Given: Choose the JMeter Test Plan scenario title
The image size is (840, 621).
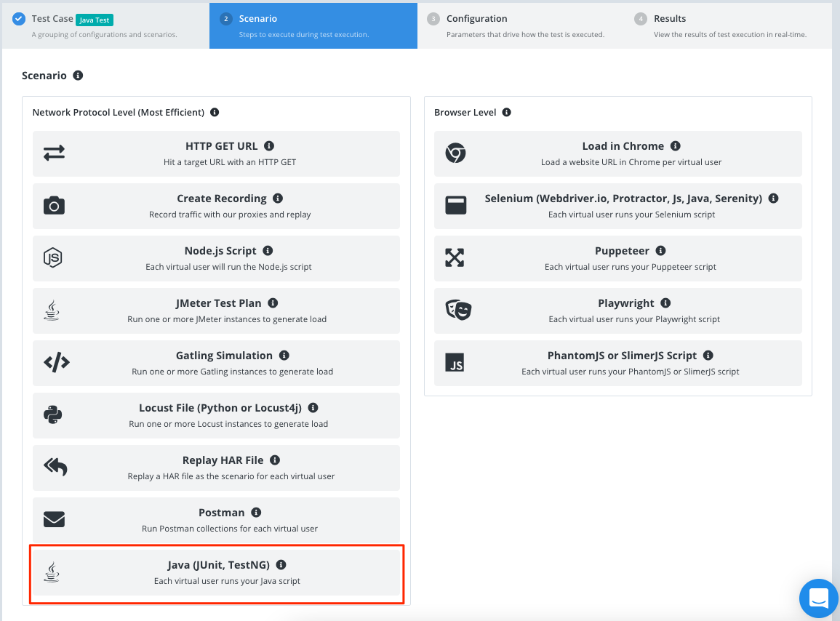Looking at the screenshot, I should tap(219, 303).
